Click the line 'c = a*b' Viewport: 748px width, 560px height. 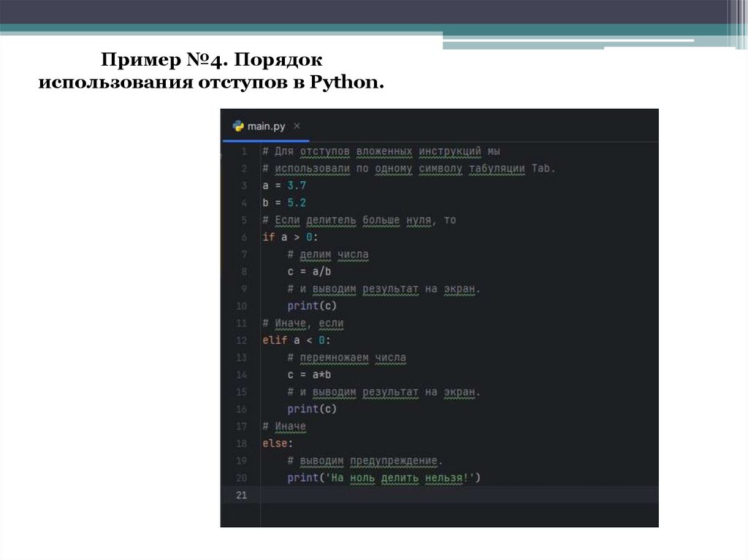click(x=309, y=375)
